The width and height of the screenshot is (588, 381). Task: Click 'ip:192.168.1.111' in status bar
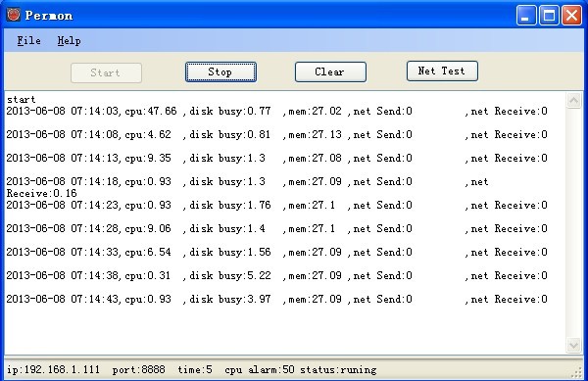53,370
